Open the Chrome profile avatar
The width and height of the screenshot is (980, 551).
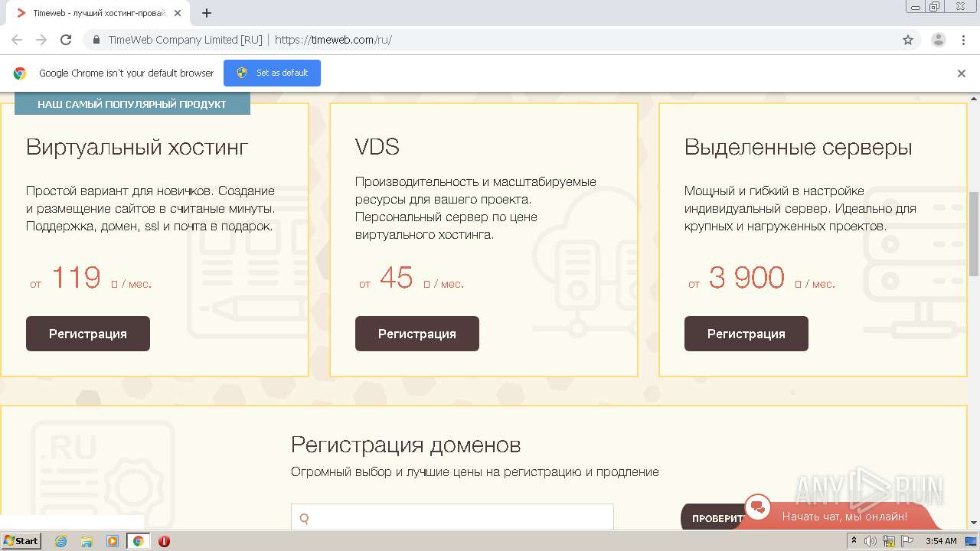(x=939, y=40)
